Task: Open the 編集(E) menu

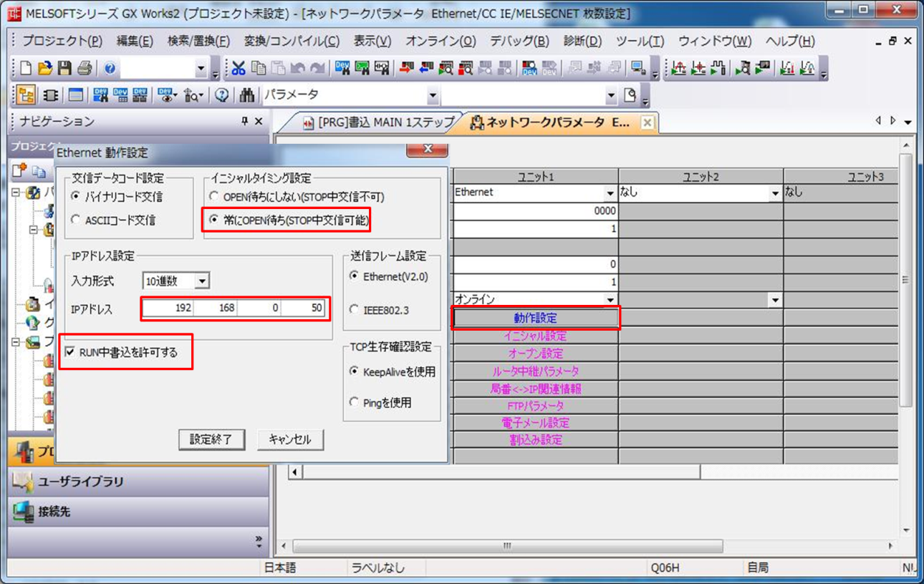Action: tap(135, 41)
